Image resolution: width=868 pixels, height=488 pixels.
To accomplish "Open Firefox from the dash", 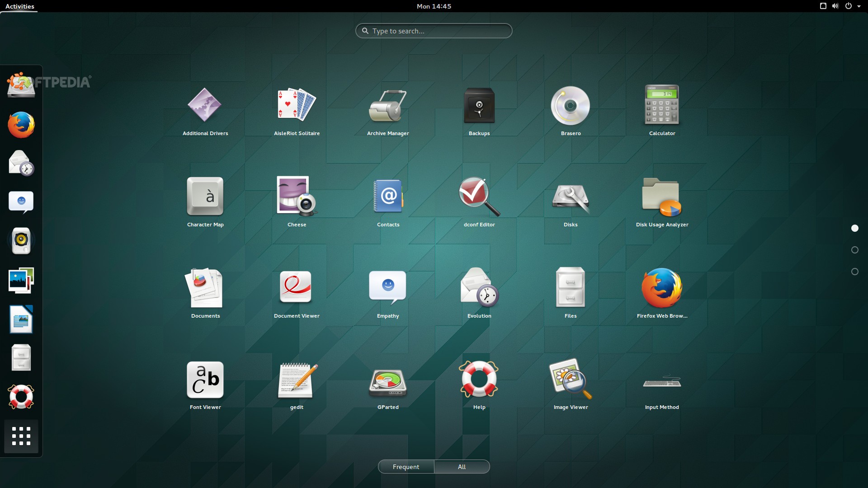I will tap(21, 125).
